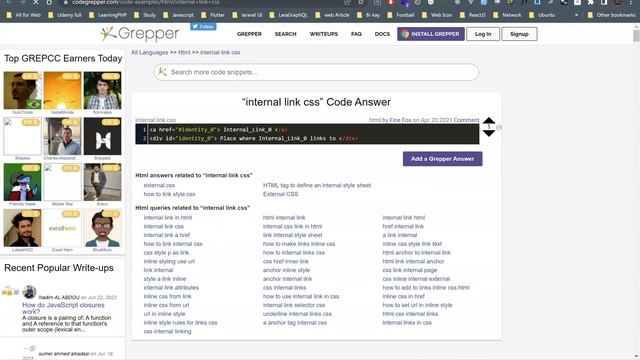640x360 pixels.
Task: Click Add a Grepper Answer button
Action: (442, 159)
